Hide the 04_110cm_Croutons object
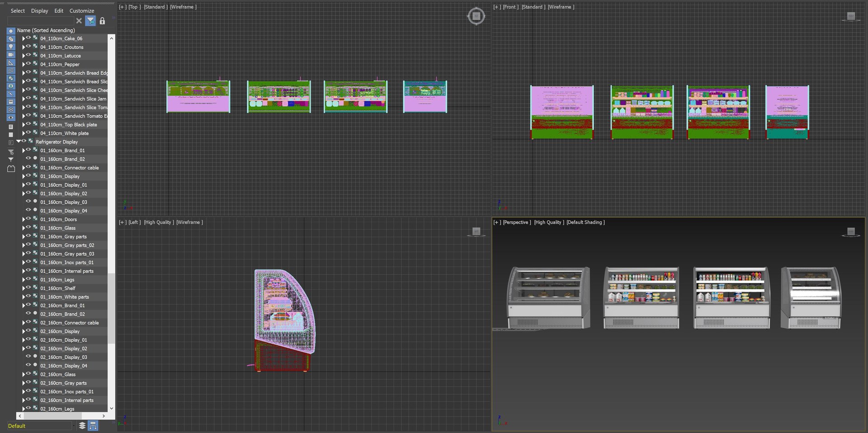 coord(28,47)
